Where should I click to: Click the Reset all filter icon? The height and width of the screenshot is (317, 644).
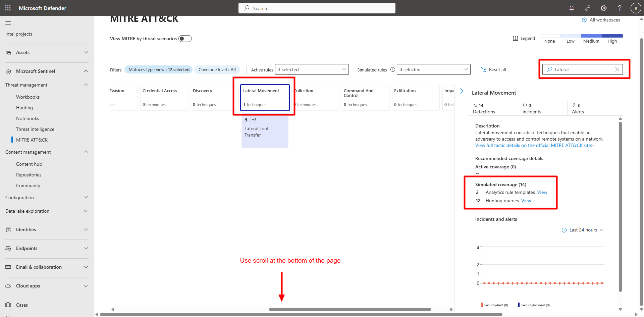tap(484, 69)
